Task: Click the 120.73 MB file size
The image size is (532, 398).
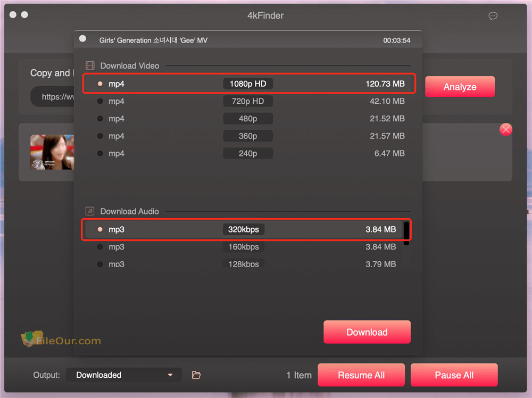Action: tap(385, 84)
